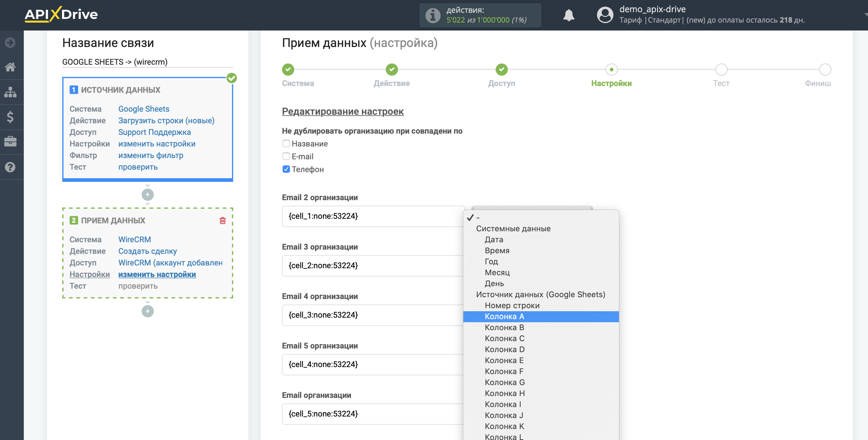Image resolution: width=868 pixels, height=440 pixels.
Task: Select Колонка J option
Action: 541,415
